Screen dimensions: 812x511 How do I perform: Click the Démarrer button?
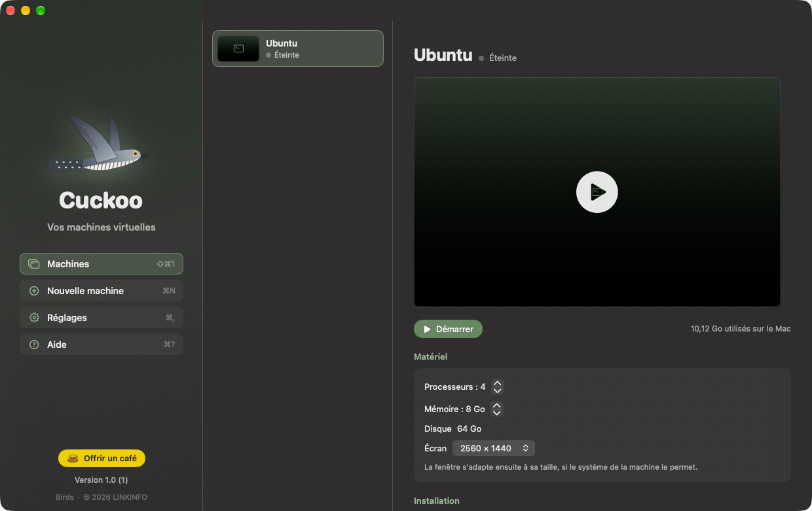[448, 329]
